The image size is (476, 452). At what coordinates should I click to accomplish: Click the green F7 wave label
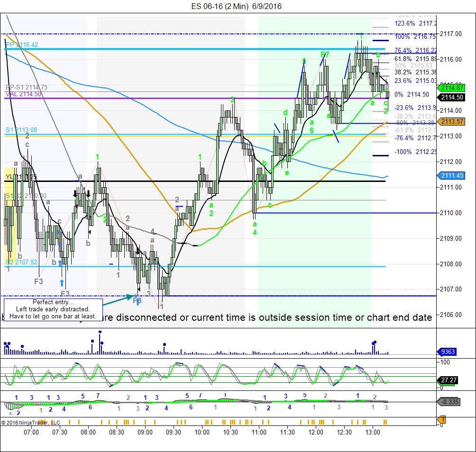[x=325, y=55]
